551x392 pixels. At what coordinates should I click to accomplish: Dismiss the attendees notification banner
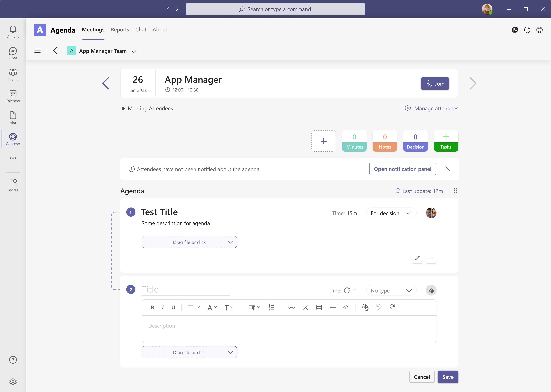tap(448, 169)
